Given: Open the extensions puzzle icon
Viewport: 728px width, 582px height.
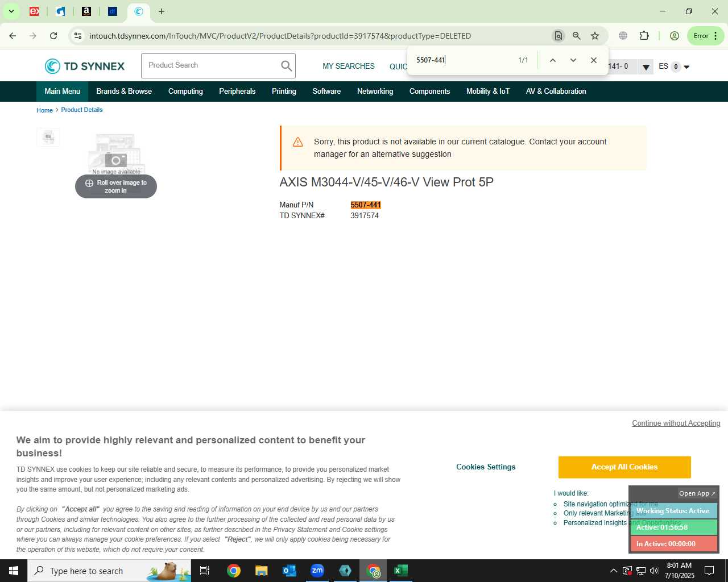Looking at the screenshot, I should (x=644, y=36).
